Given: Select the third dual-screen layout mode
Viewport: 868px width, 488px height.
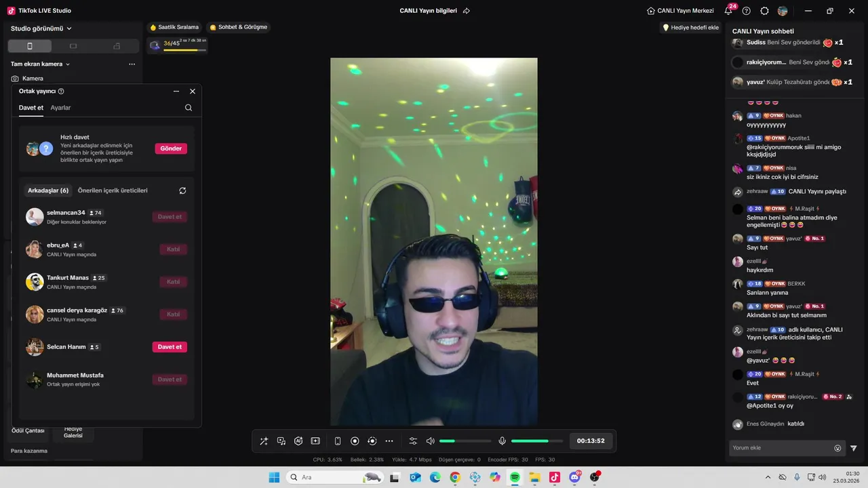Looking at the screenshot, I should coord(117,46).
